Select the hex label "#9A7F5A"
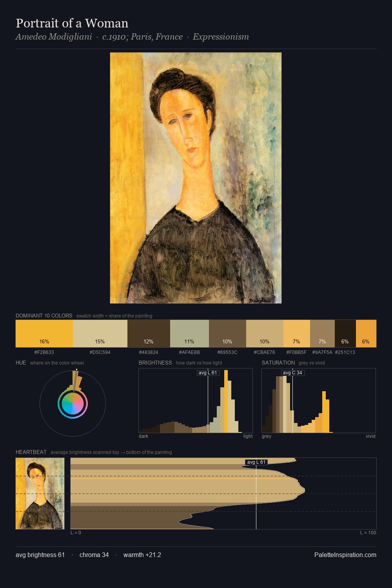The height and width of the screenshot is (588, 392). click(x=322, y=352)
